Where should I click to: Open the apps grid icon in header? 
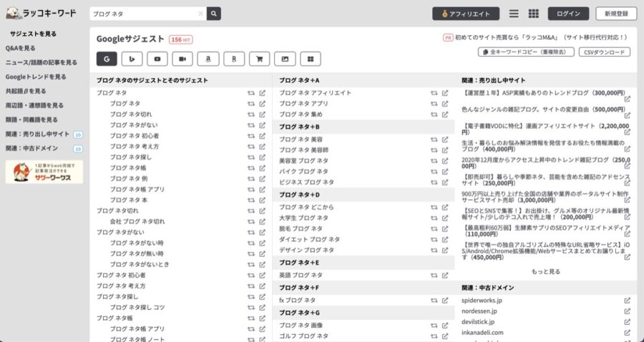pyautogui.click(x=534, y=14)
